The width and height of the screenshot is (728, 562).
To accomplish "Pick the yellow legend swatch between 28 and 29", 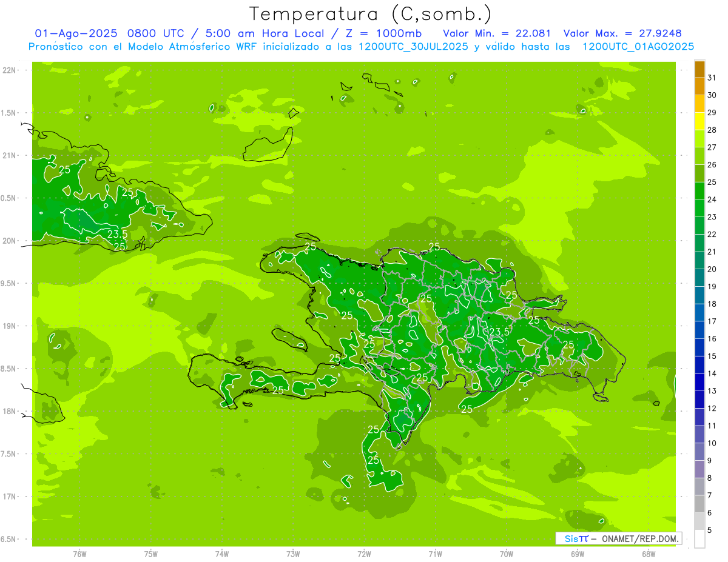I will (x=699, y=121).
